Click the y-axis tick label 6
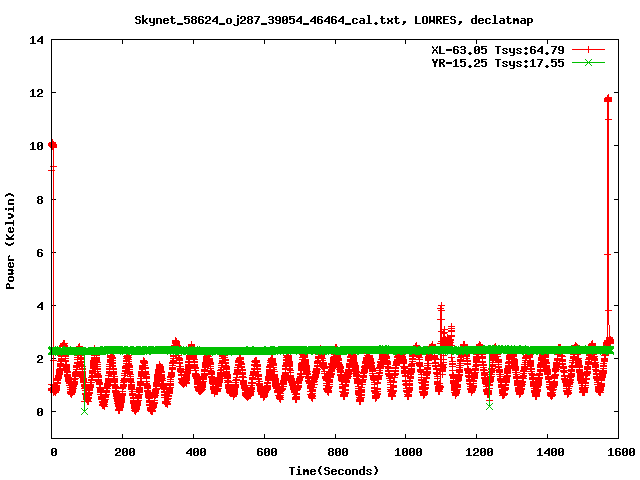This screenshot has width=640, height=480. point(40,253)
